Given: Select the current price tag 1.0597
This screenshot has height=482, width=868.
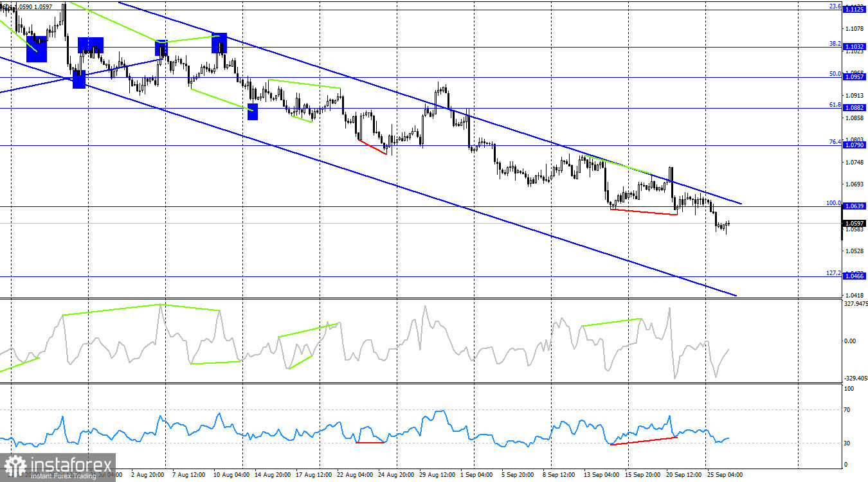Looking at the screenshot, I should click(x=855, y=224).
